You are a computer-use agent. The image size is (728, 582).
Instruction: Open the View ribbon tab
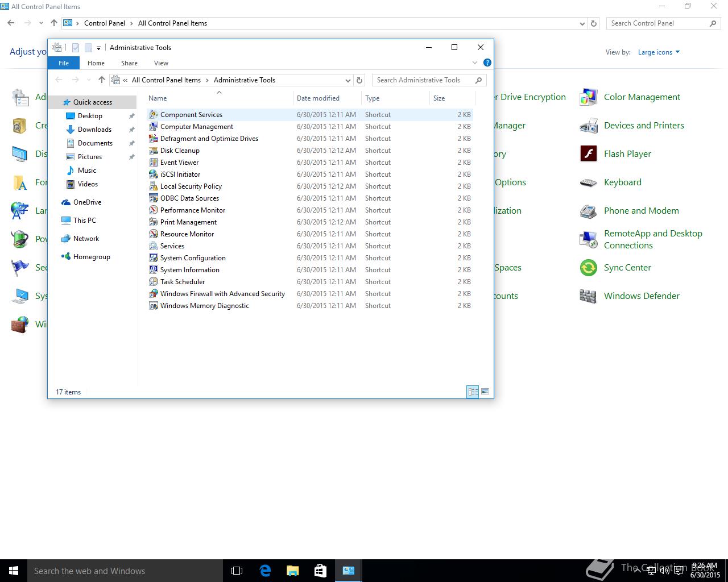click(161, 63)
